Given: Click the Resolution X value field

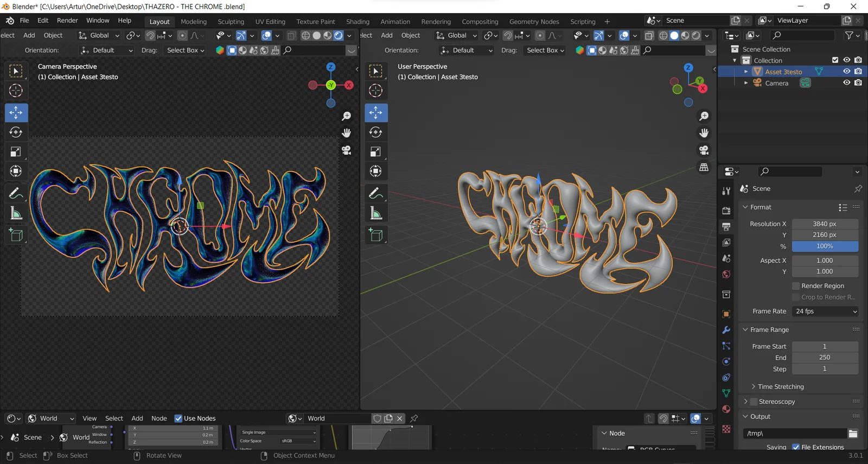Looking at the screenshot, I should tap(825, 224).
